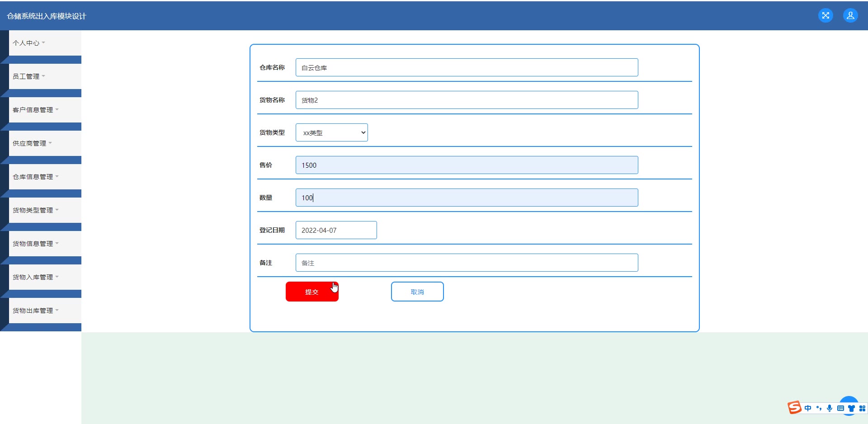Open the 货物类型 dropdown
Viewport: 868px width, 424px height.
332,132
